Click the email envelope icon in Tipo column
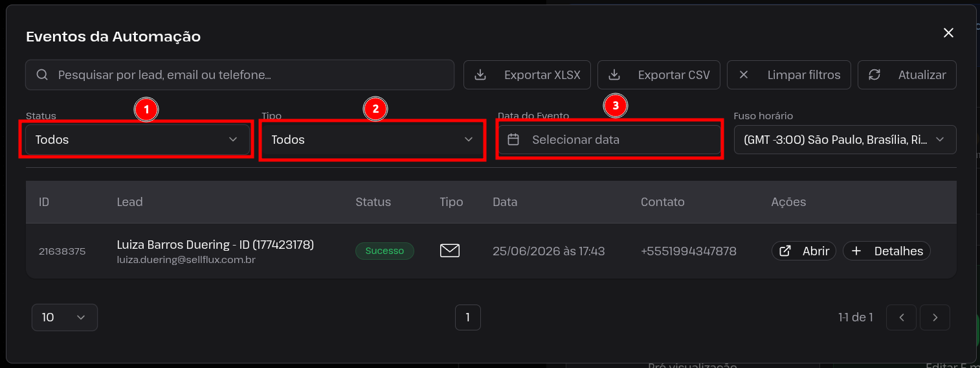The height and width of the screenshot is (368, 980). pos(450,251)
